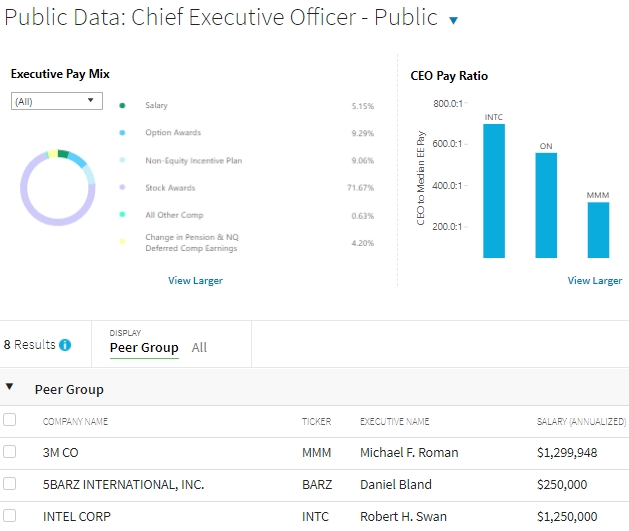Open View Larger under CEO Pay Ratio

point(594,281)
